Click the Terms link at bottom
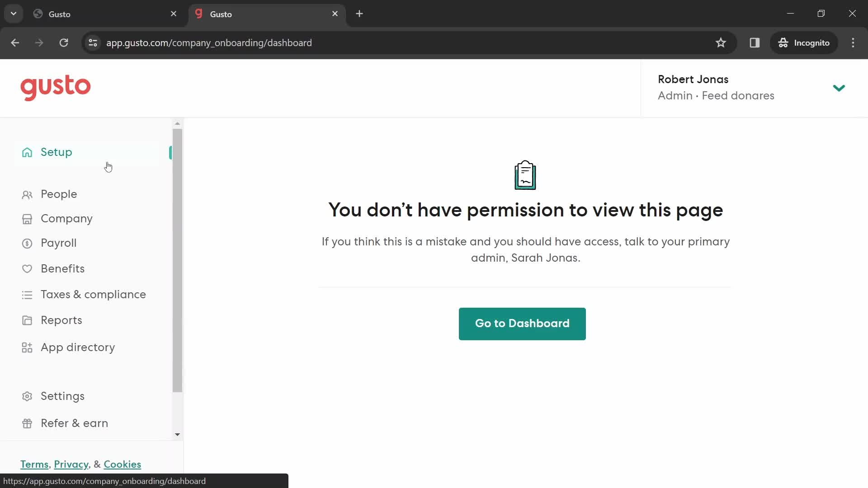 pos(34,464)
